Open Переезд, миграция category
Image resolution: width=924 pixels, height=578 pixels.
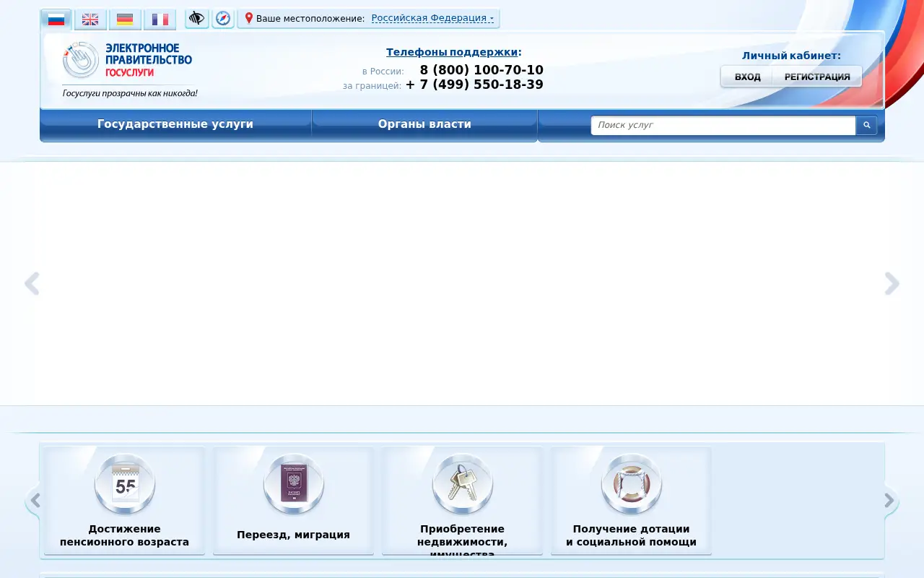(293, 535)
